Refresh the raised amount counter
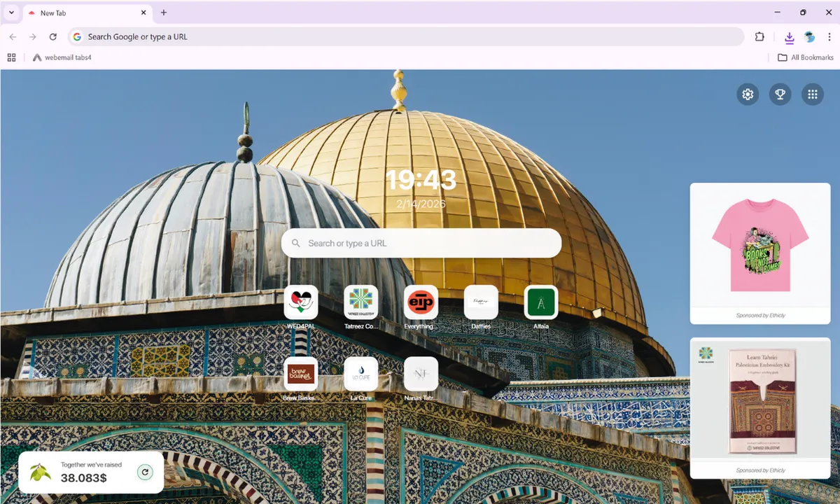Screen dimensions: 840x504 coord(145,472)
